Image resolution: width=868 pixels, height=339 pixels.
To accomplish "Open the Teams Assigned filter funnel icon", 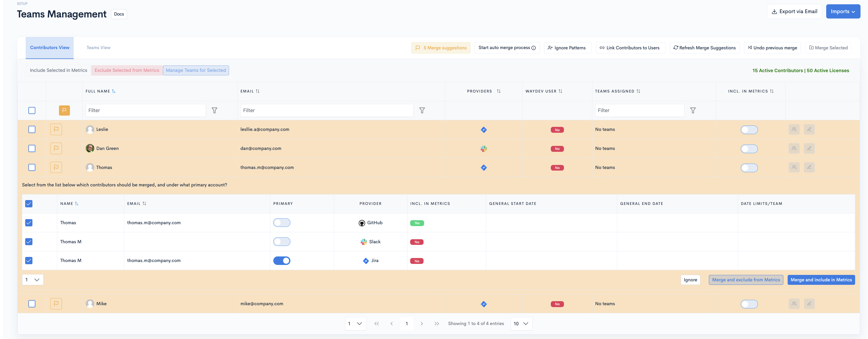I will pos(693,110).
